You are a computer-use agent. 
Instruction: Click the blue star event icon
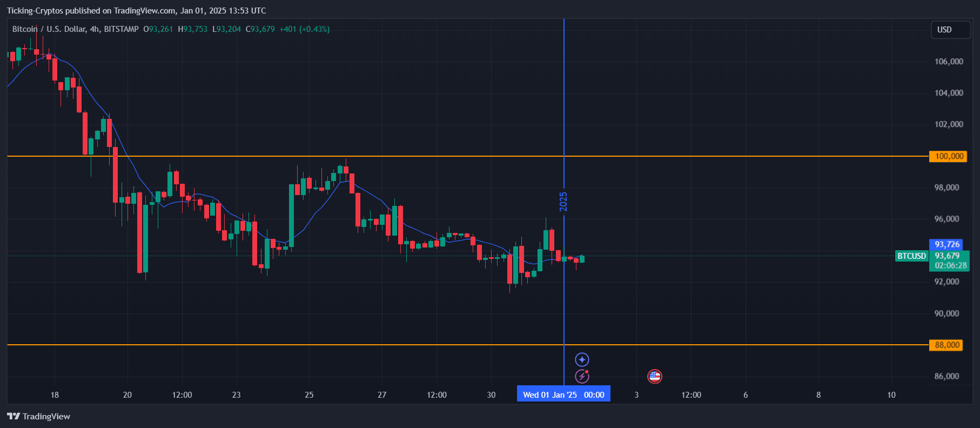(x=582, y=359)
